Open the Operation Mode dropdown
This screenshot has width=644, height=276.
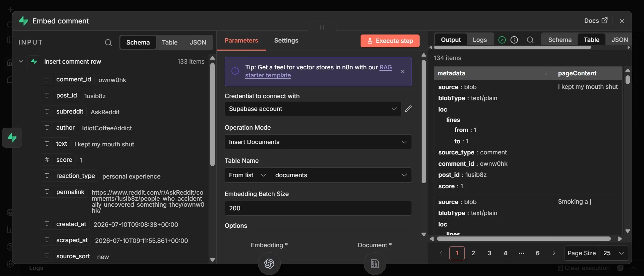tap(318, 142)
